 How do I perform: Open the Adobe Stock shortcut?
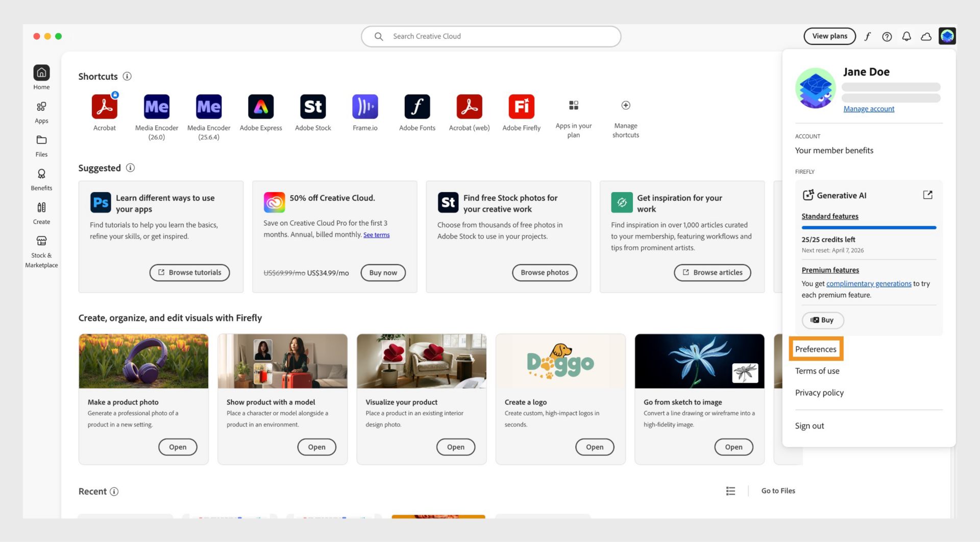[313, 107]
